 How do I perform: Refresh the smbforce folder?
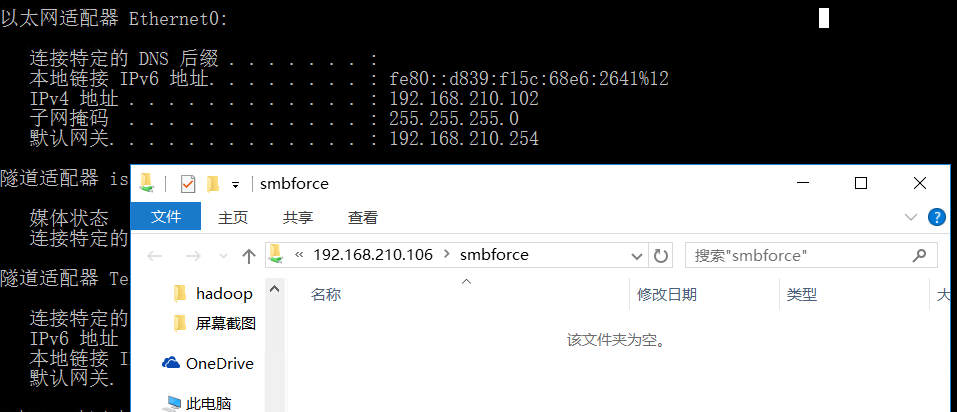point(661,256)
